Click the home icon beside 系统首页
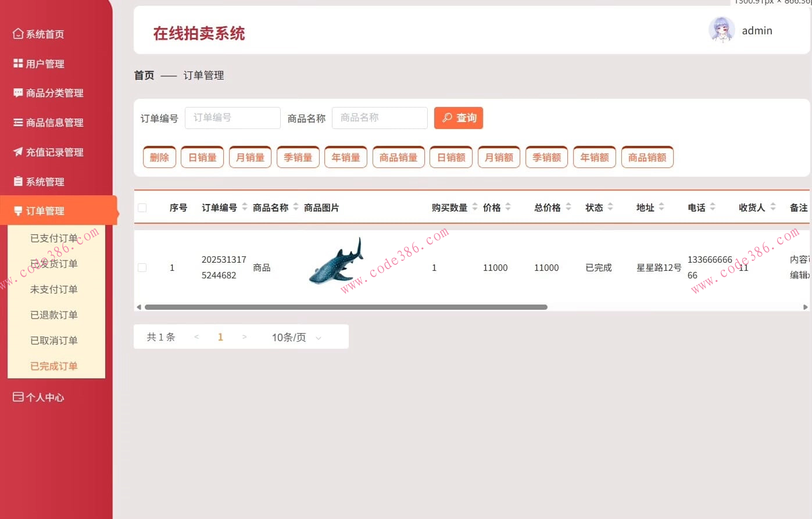Viewport: 812px width, 519px height. click(x=19, y=34)
